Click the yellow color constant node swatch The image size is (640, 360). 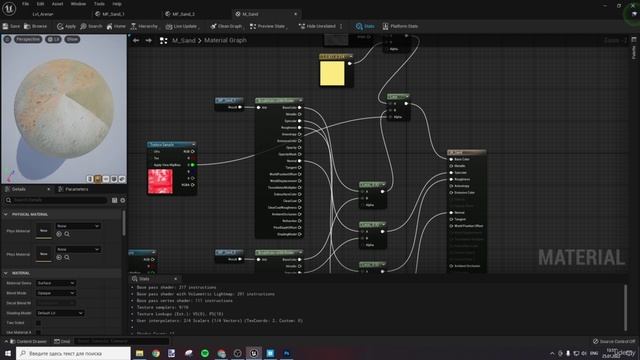click(x=332, y=73)
